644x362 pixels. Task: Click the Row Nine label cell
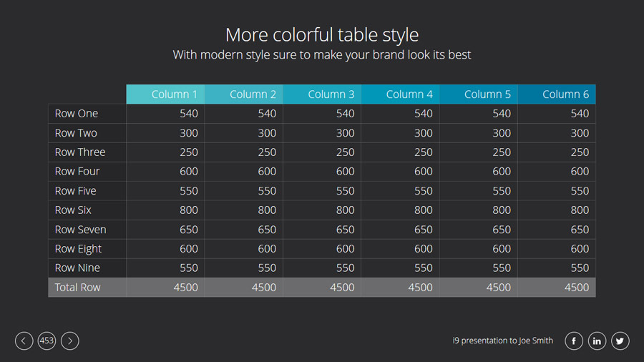[x=87, y=268]
